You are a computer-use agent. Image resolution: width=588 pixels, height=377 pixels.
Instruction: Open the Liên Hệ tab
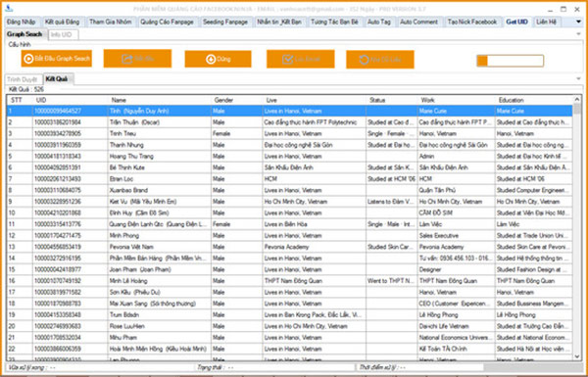(x=546, y=22)
